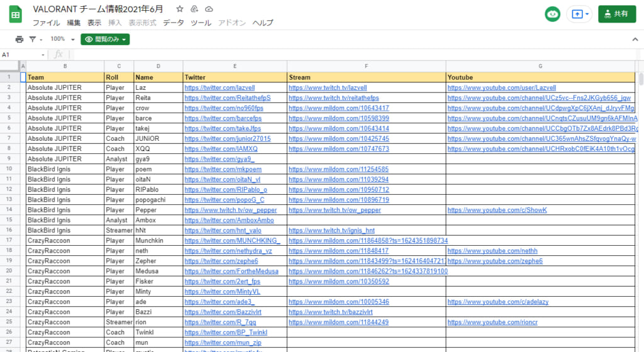Open the Google Sheets home icon

point(16,14)
